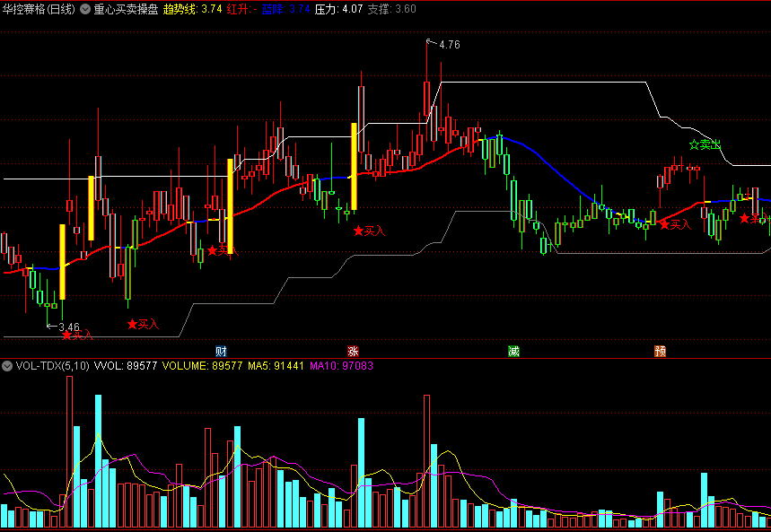Click the 蓝降: 3.74 value
This screenshot has width=771, height=532.
(285, 9)
